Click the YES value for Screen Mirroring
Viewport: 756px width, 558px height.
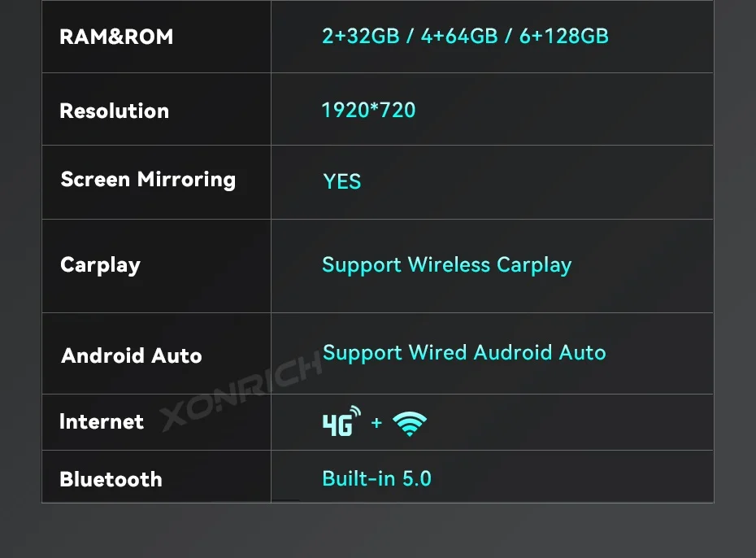tap(342, 182)
